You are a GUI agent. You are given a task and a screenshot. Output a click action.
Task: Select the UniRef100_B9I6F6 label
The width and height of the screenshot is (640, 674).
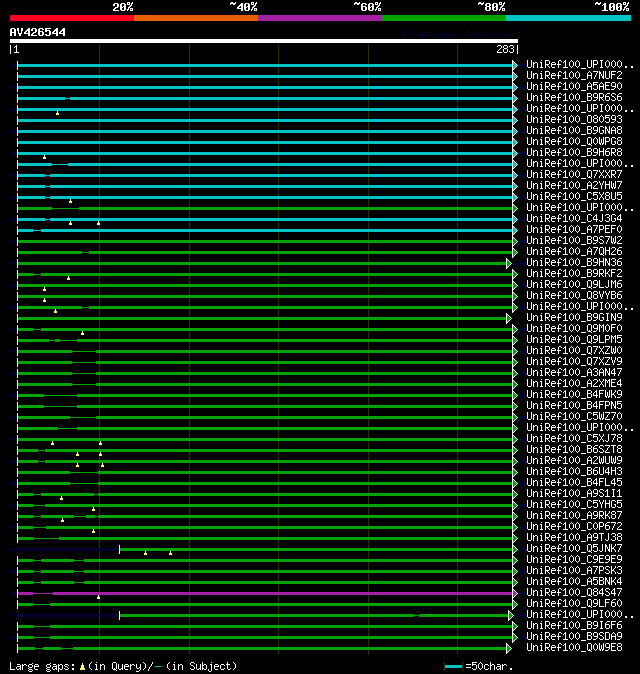[x=574, y=626]
